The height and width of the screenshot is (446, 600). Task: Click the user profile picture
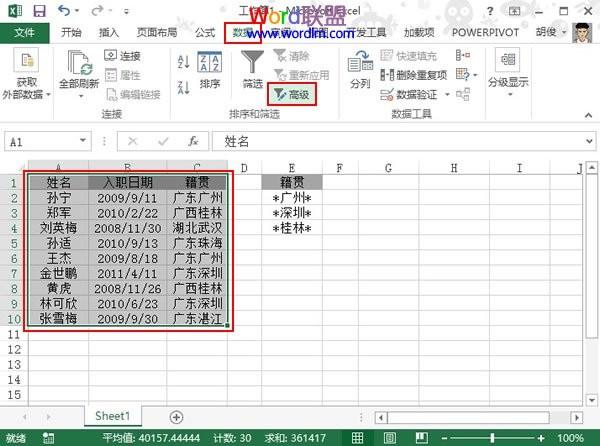[582, 33]
